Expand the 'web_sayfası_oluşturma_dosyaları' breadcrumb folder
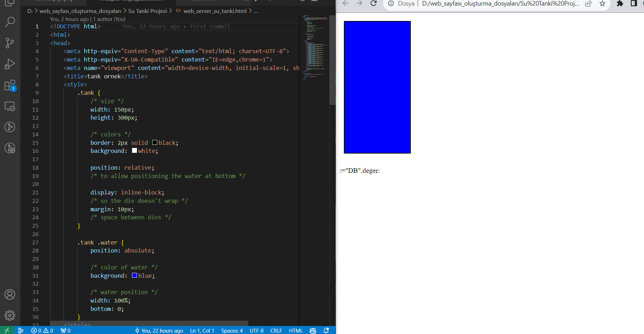644x334 pixels. point(80,11)
